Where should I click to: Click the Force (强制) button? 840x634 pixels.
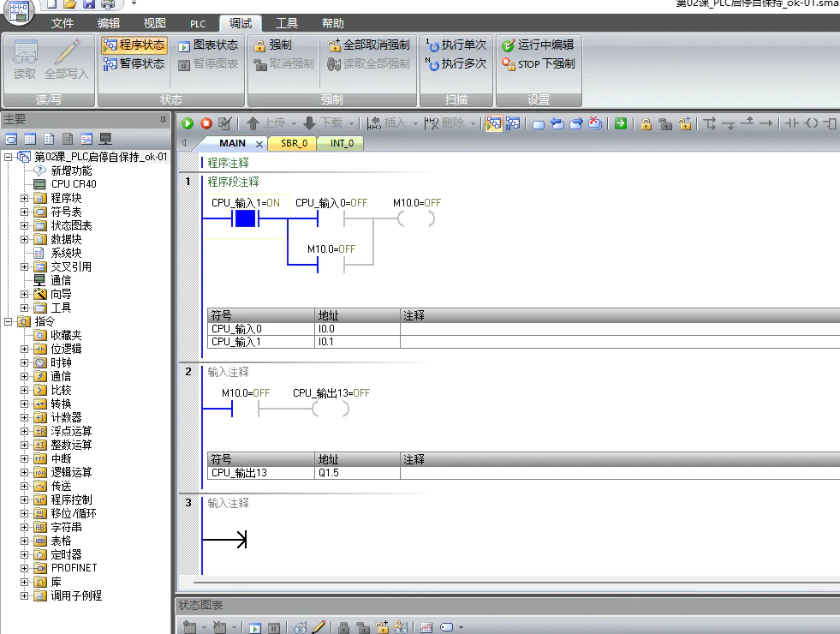coord(273,45)
